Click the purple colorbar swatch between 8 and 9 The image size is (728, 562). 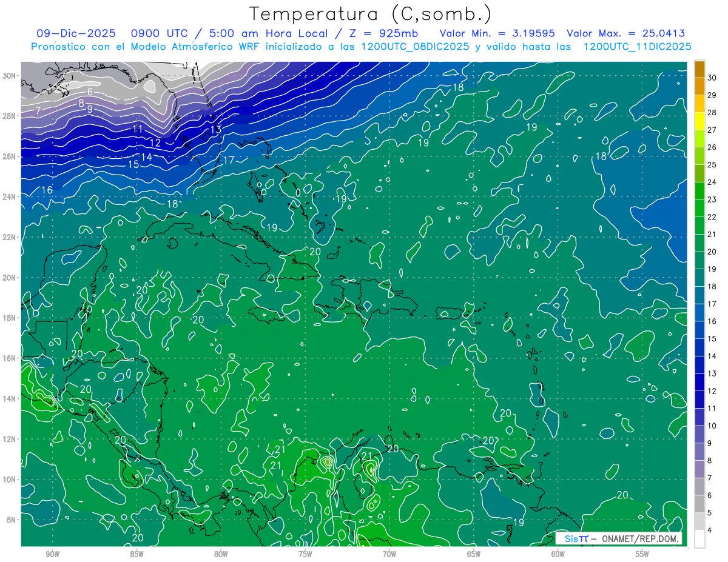(x=699, y=452)
